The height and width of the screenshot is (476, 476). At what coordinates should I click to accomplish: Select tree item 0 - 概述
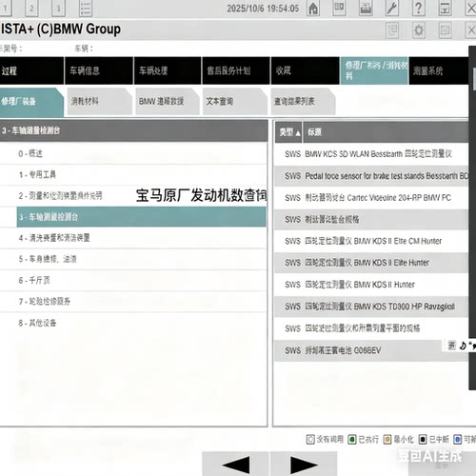[133, 154]
